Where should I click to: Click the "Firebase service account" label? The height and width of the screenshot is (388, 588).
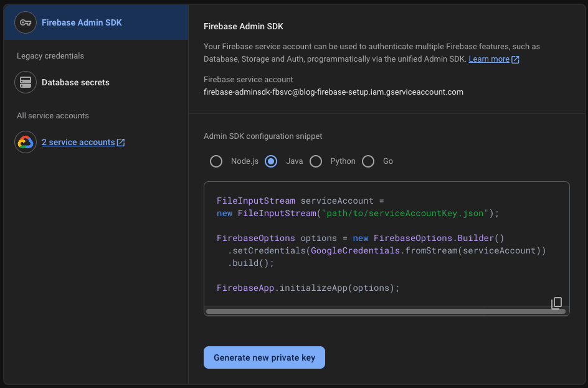pyautogui.click(x=249, y=80)
